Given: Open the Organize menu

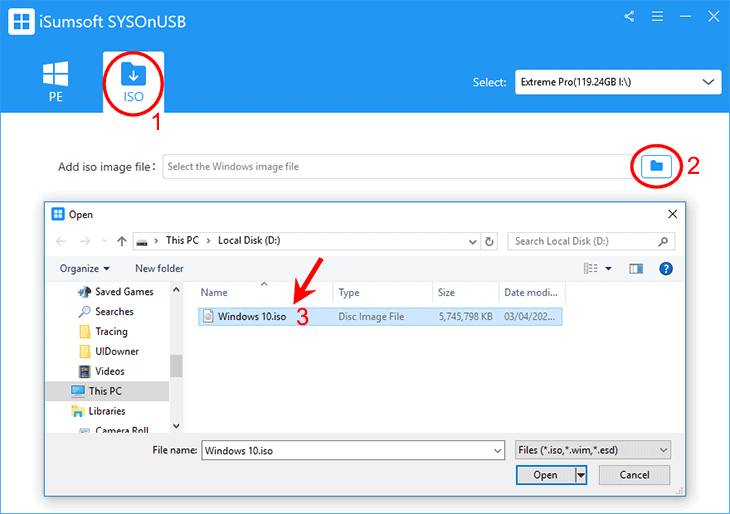Looking at the screenshot, I should coord(84,269).
